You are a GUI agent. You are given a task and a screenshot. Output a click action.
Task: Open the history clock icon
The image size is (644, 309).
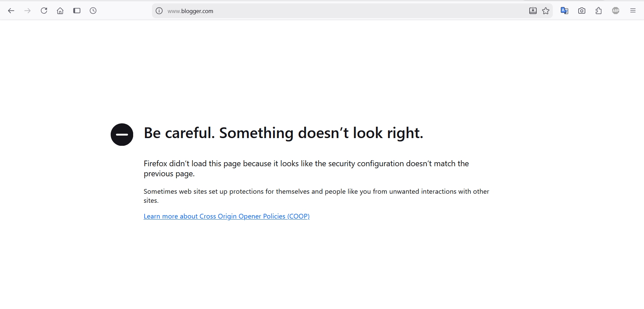[x=93, y=11]
